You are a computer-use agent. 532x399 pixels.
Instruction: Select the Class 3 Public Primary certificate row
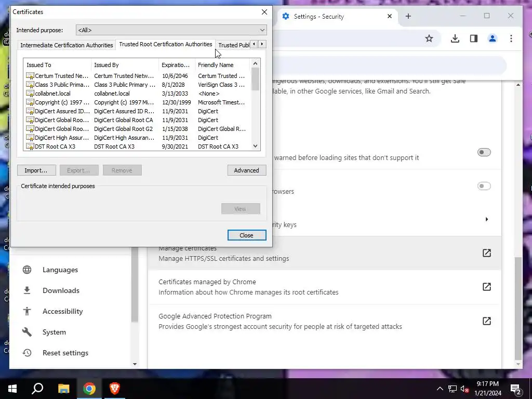point(137,85)
